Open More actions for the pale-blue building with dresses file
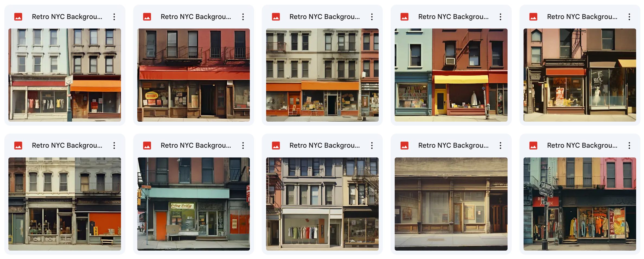Screen dimensions: 644x259 (x=114, y=17)
